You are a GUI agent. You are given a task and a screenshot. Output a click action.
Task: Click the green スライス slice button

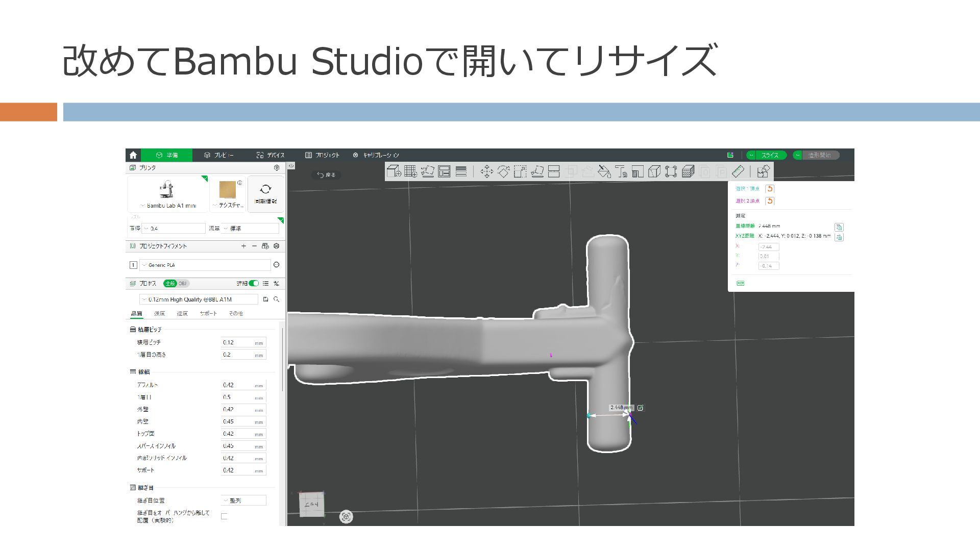770,155
